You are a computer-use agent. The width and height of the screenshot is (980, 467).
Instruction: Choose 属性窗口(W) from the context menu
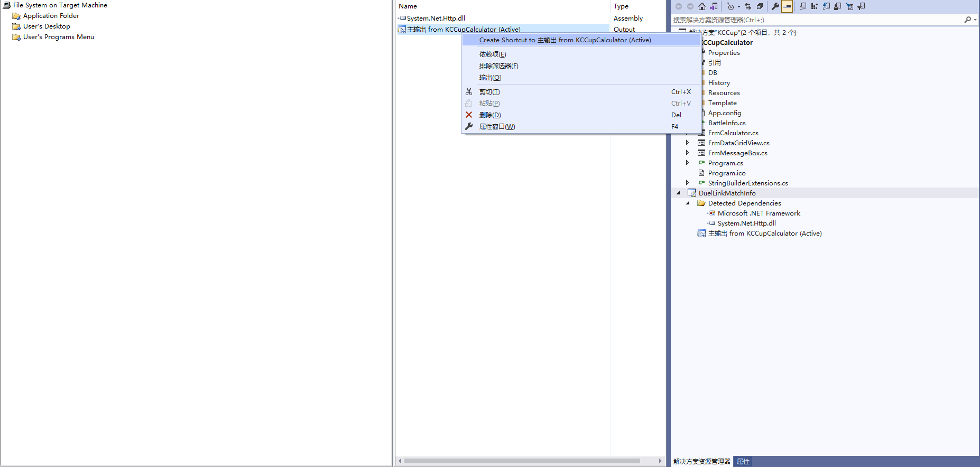pos(581,127)
